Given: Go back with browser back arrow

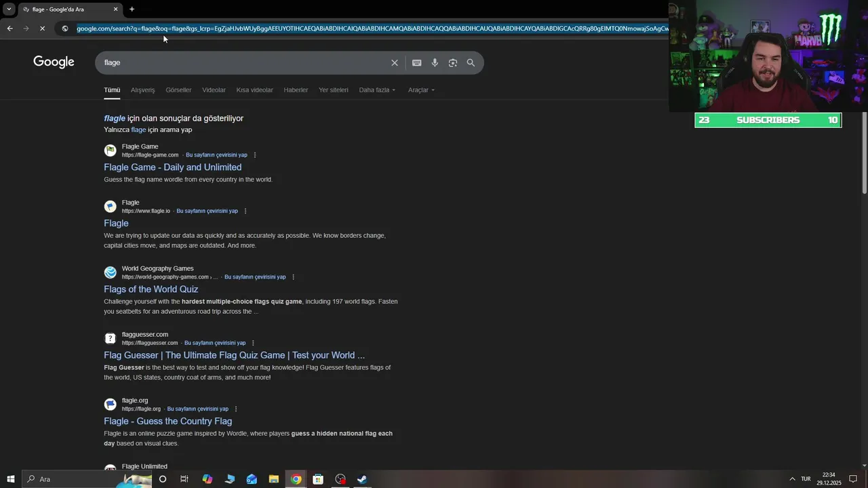Looking at the screenshot, I should 9,28.
